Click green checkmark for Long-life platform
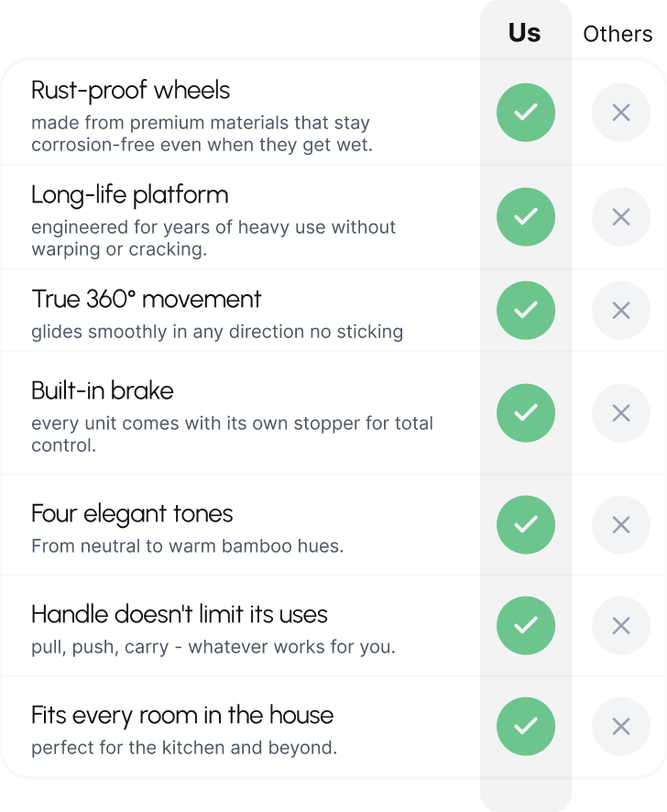 point(525,217)
